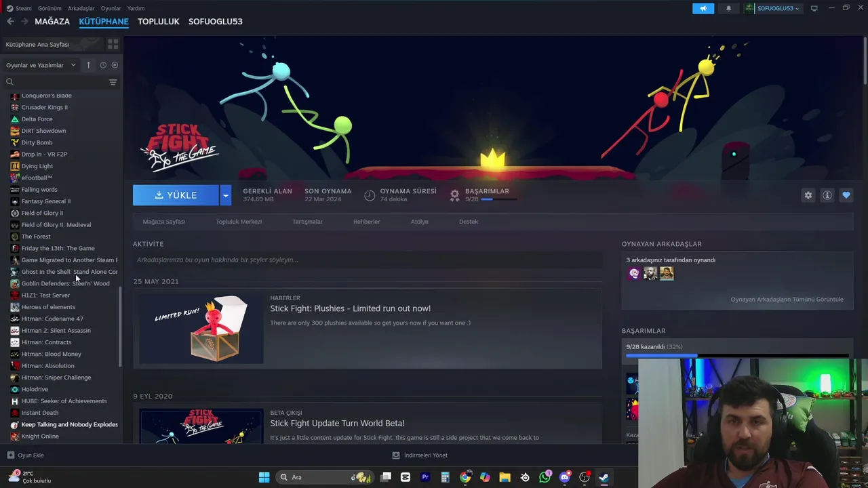Screen dimensions: 868x488
Task: Go to Mağaza Sayfası link
Action: 163,222
